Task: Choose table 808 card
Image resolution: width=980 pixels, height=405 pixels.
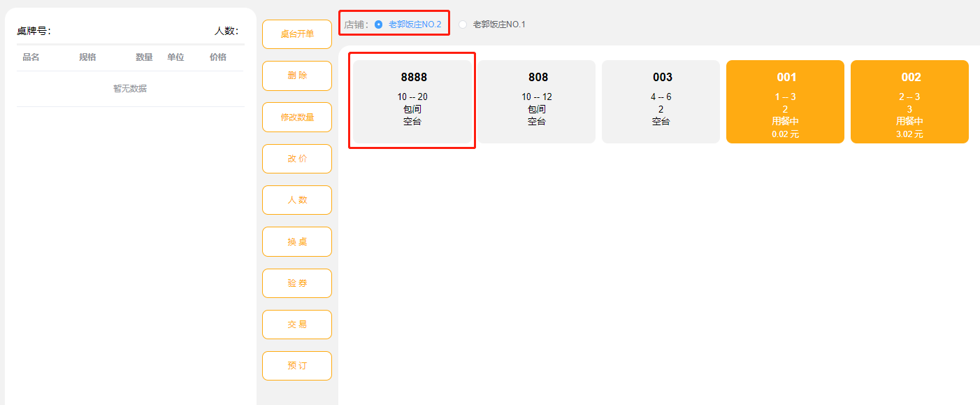Action: (x=537, y=101)
